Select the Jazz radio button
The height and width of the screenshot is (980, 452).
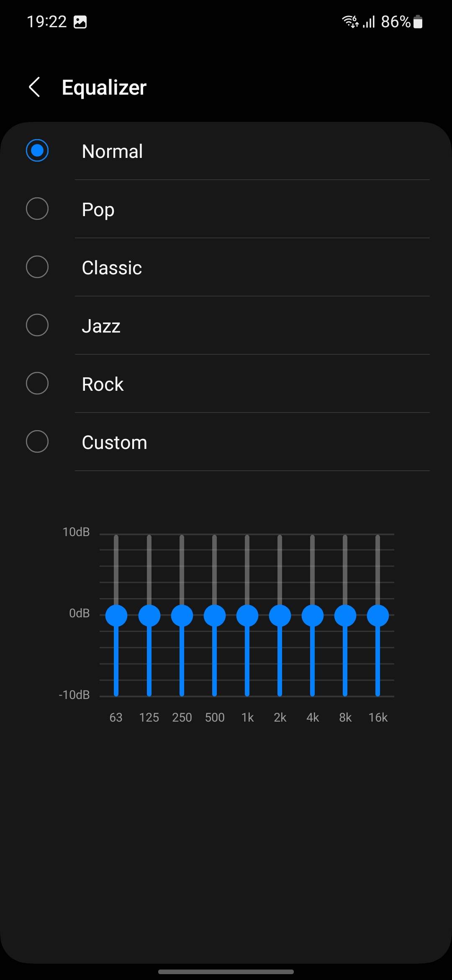click(x=37, y=325)
